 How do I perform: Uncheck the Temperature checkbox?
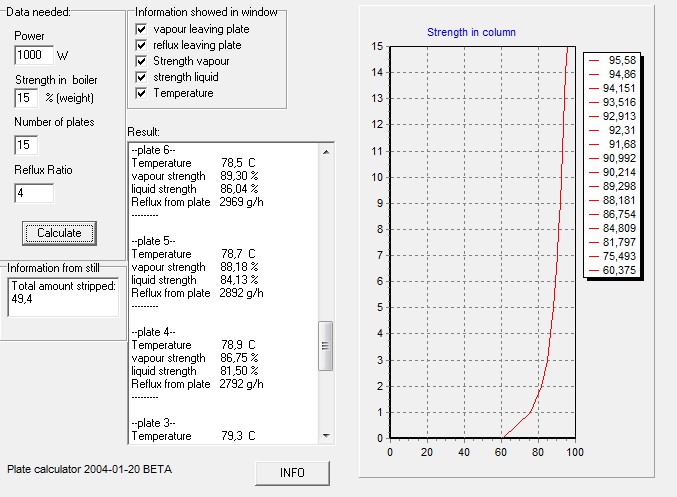coord(142,93)
